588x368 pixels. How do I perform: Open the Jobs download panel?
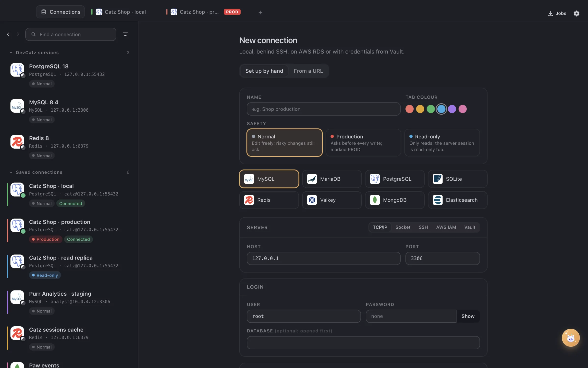[557, 13]
